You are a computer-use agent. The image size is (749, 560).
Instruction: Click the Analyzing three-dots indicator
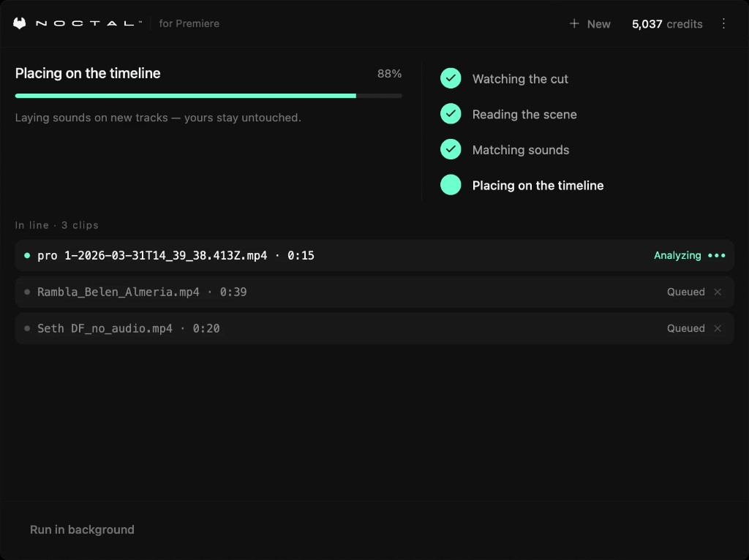(717, 255)
